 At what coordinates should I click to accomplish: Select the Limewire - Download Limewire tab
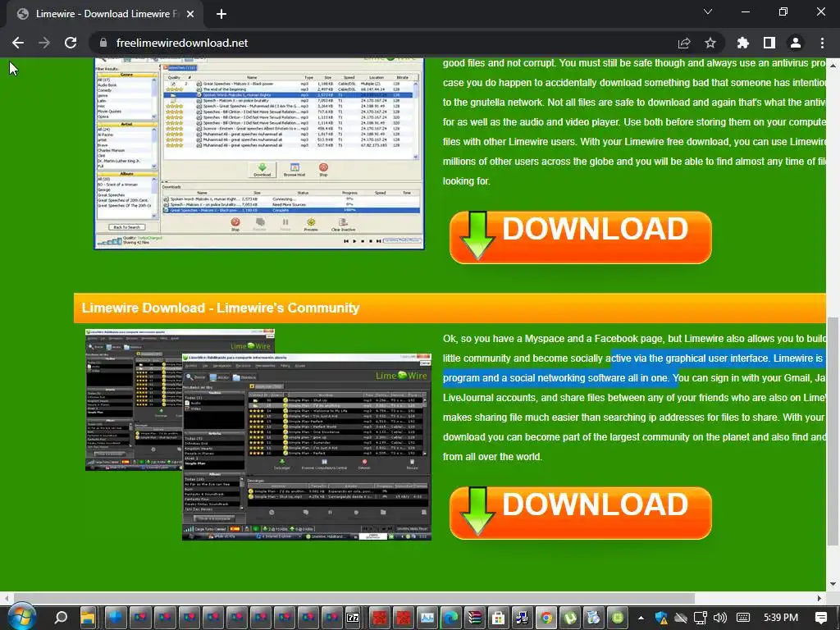(106, 14)
